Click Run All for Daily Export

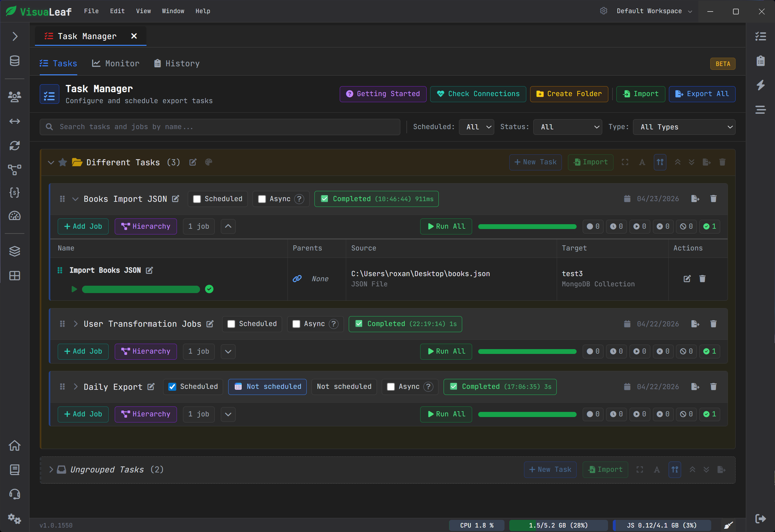coord(446,414)
